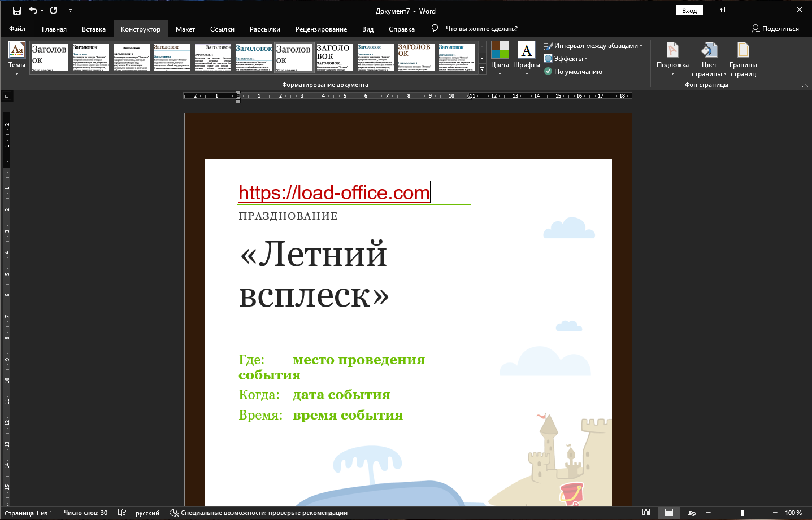Click the Поделиться share button
The image size is (812, 520).
click(775, 29)
